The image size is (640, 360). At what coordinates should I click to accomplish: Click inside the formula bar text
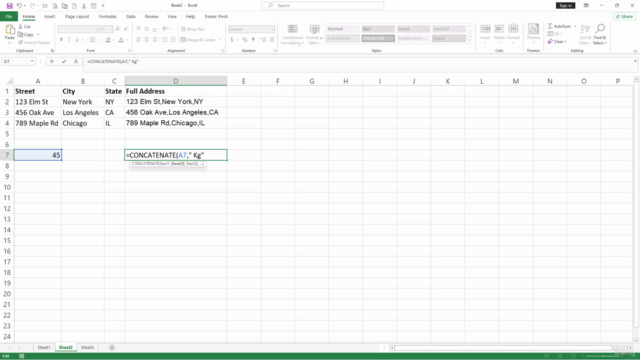click(x=113, y=61)
